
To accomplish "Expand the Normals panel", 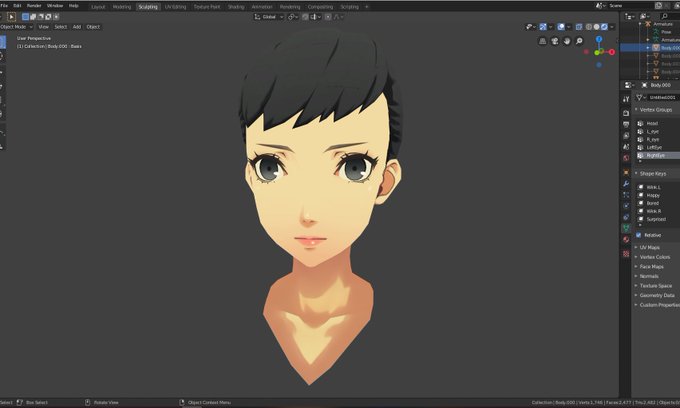I will [649, 276].
